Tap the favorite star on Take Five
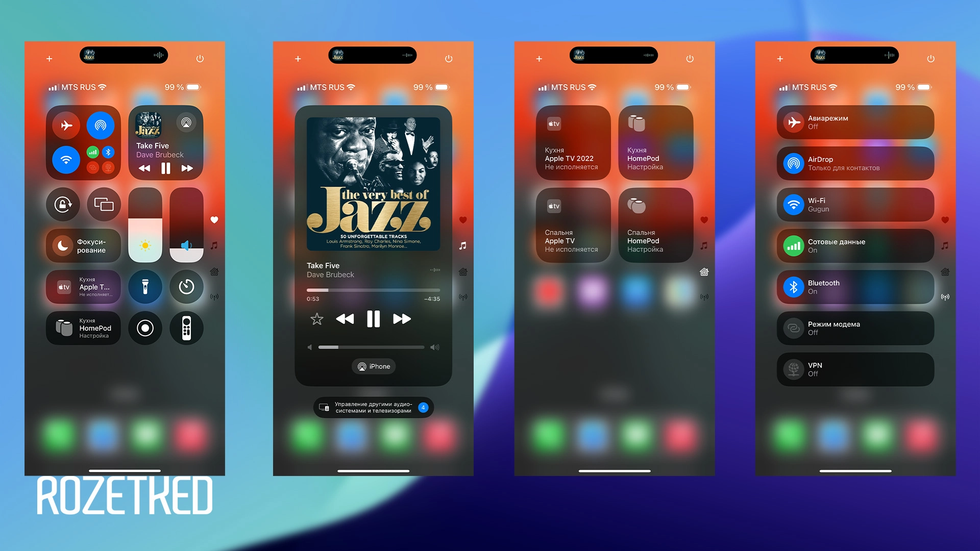 tap(317, 319)
